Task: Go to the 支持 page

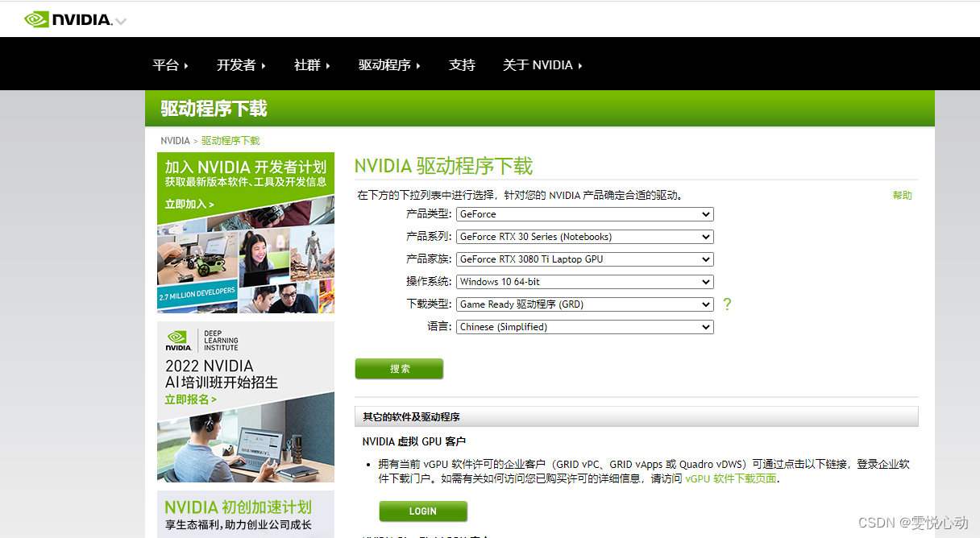Action: point(462,65)
